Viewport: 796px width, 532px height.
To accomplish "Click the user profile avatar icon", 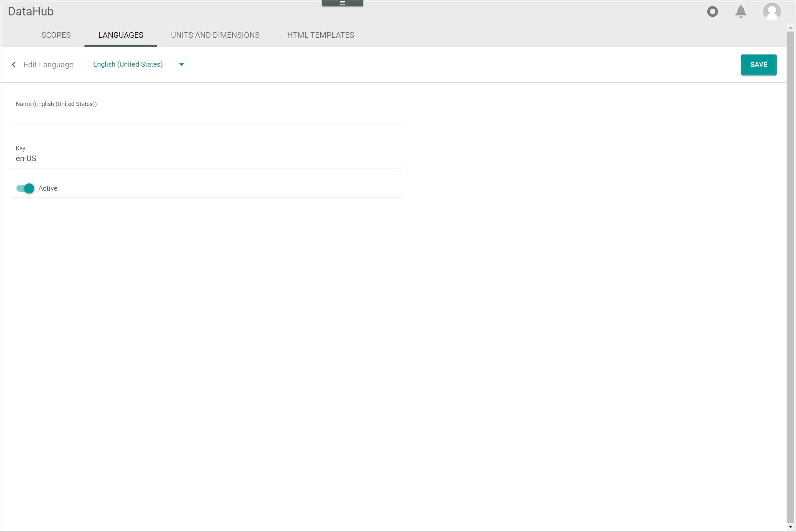I will coord(772,11).
